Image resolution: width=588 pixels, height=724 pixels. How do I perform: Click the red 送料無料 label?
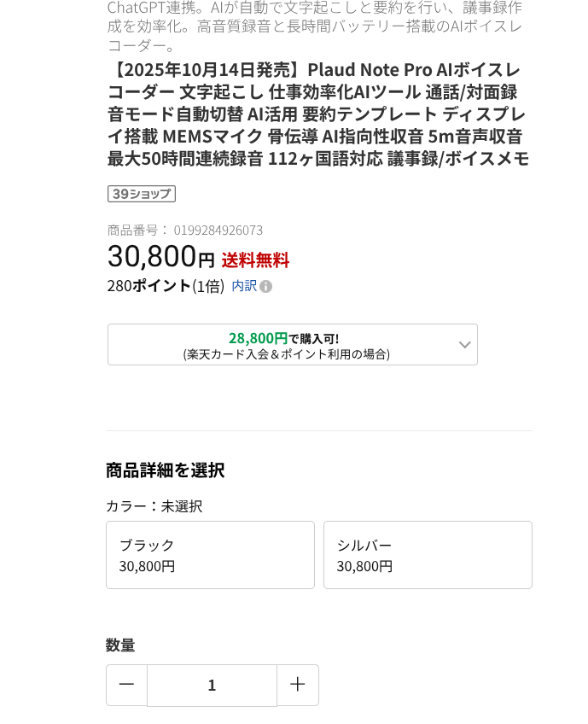point(255,260)
